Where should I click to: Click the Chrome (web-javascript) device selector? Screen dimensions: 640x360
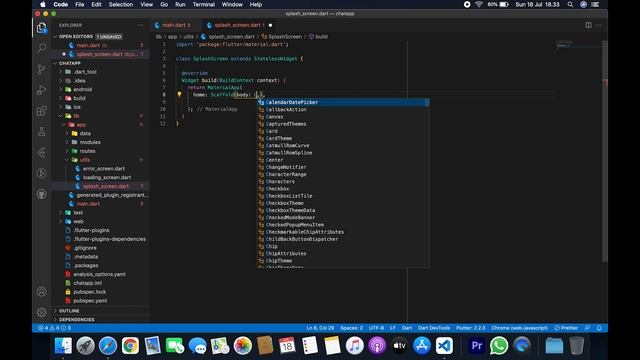520,328
